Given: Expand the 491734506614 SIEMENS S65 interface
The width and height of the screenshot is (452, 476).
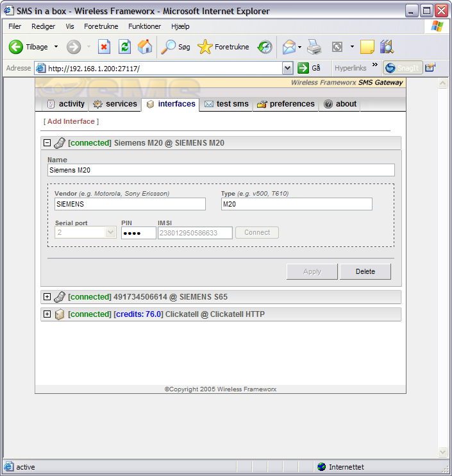Looking at the screenshot, I should click(47, 296).
